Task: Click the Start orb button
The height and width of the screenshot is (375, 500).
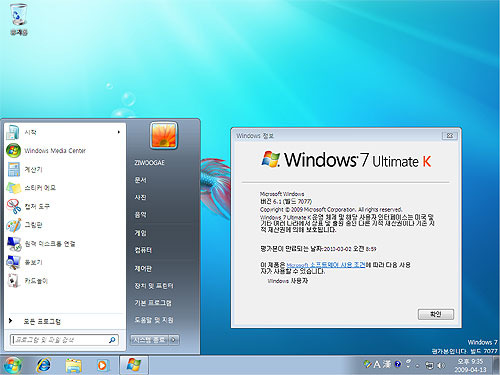Action: tap(13, 365)
